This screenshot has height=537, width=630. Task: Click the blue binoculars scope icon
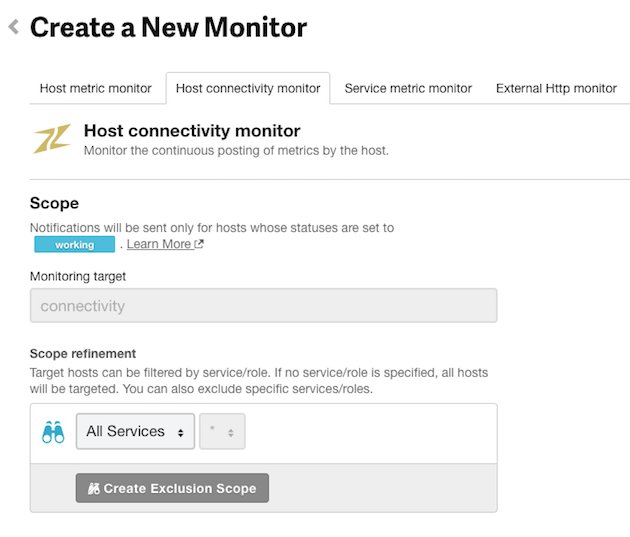53,432
